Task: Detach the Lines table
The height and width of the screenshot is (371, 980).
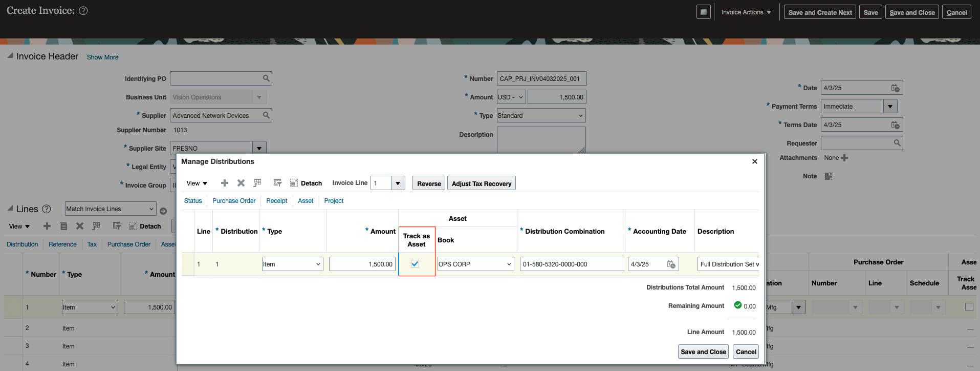Action: pos(145,226)
